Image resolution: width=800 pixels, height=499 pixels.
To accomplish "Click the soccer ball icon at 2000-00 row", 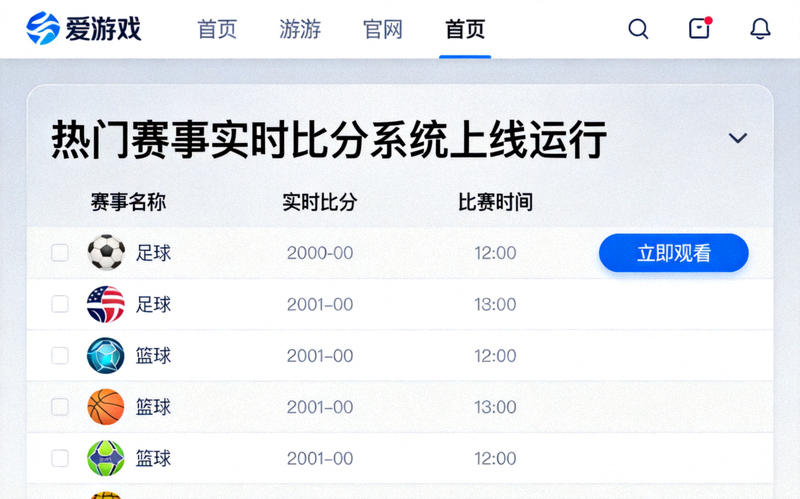I will 106,253.
